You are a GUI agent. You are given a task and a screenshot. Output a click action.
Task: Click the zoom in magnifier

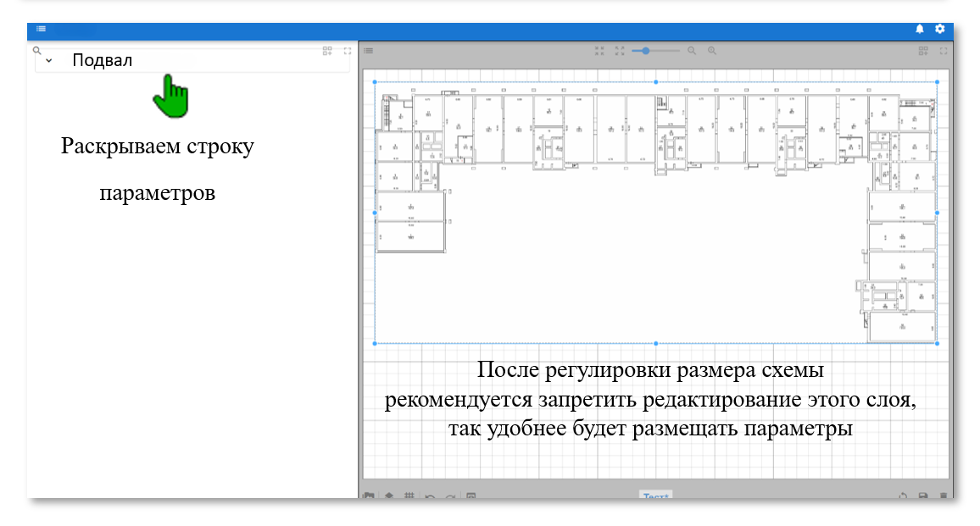coord(712,51)
